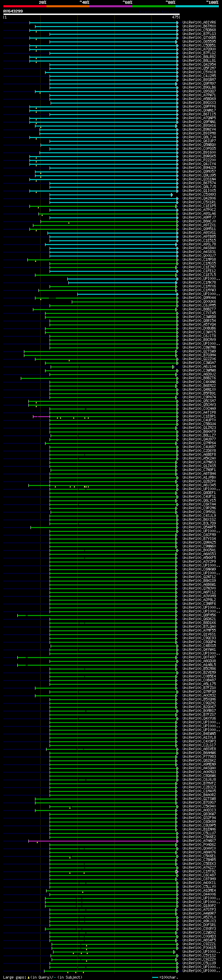Click the UniRef100_C0CHA9 label
222x980 pixels.
tap(199, 408)
